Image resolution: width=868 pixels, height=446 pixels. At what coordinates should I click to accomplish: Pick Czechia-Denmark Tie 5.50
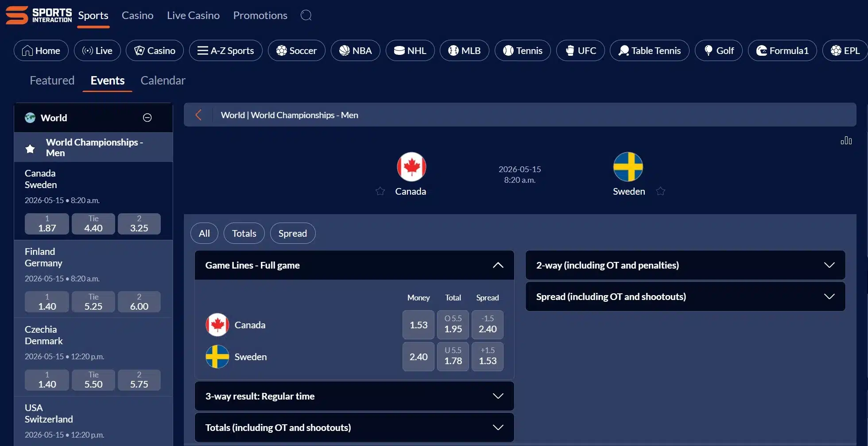click(x=93, y=380)
